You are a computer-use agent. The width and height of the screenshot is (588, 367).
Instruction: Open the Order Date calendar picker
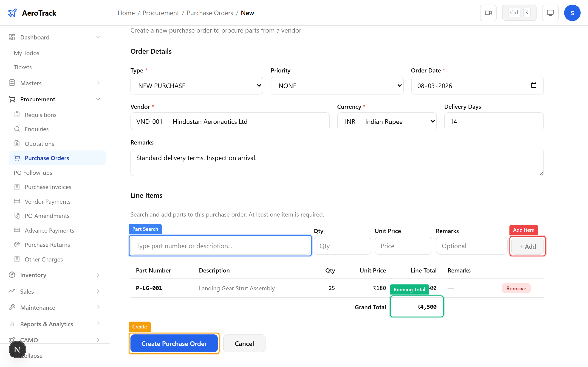[x=534, y=85]
